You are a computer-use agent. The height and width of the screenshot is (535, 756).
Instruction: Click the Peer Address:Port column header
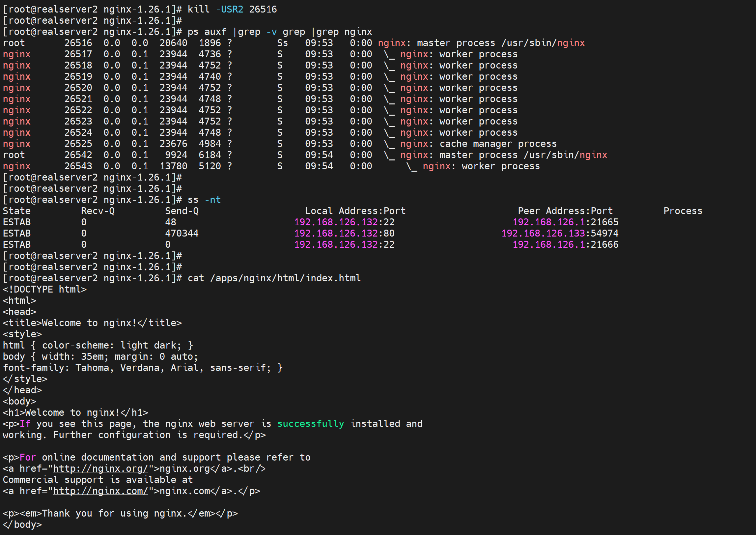tap(565, 211)
